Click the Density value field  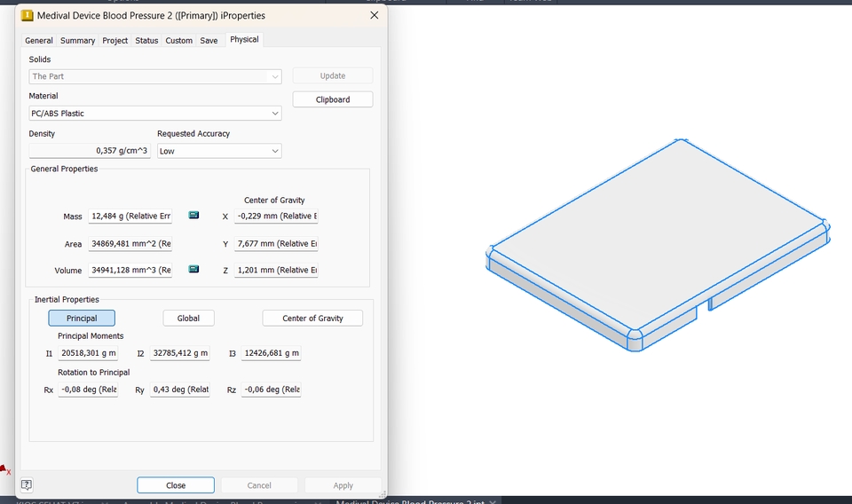point(90,151)
